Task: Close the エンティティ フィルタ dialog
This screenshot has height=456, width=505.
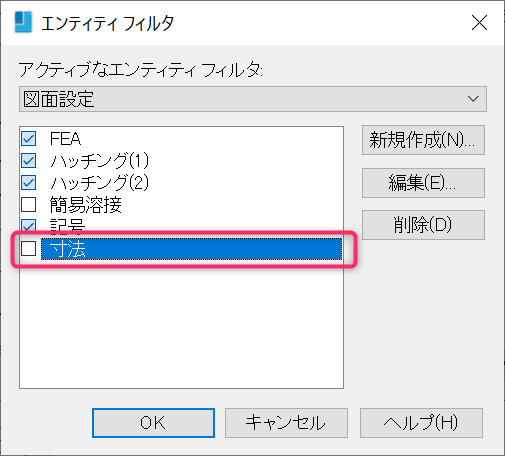Action: tap(479, 23)
